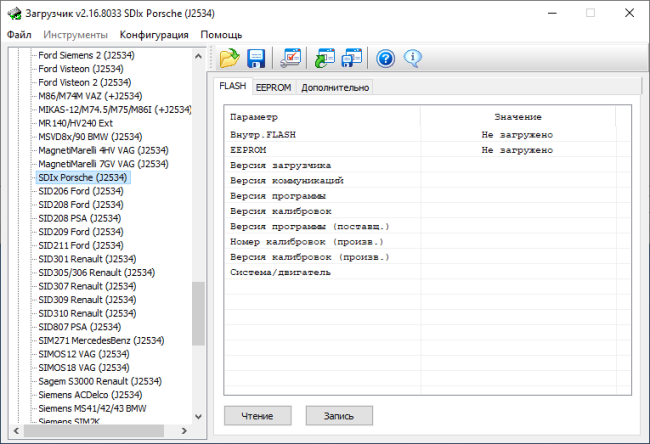The height and width of the screenshot is (444, 650).
Task: Select MagnetiMarelli 7GV VAG (J2534)
Action: click(x=103, y=164)
